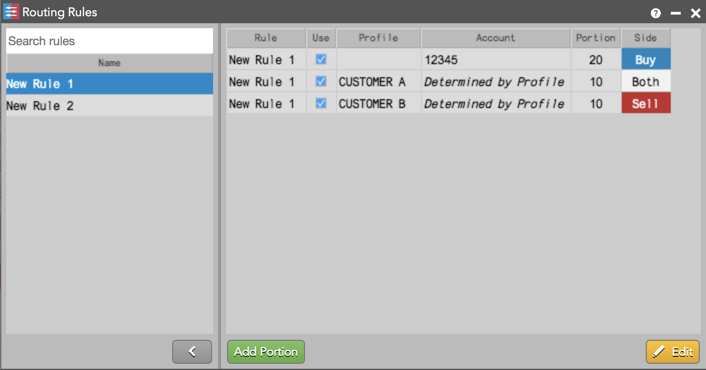Click the 12345 account cell
The width and height of the screenshot is (706, 370).
(496, 59)
